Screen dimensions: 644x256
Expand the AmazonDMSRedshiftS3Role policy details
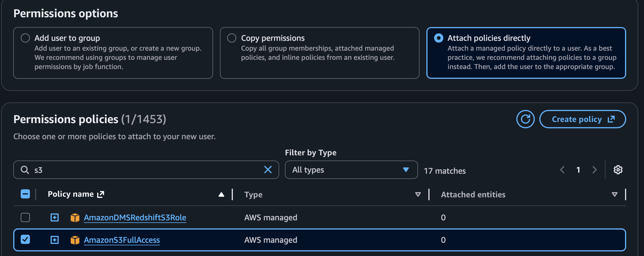coord(55,217)
